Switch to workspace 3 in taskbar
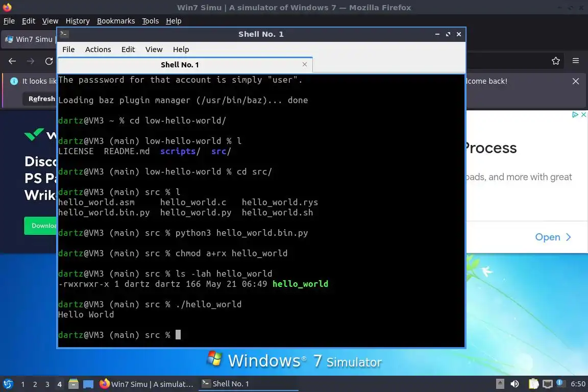Image resolution: width=588 pixels, height=392 pixels. (x=47, y=384)
